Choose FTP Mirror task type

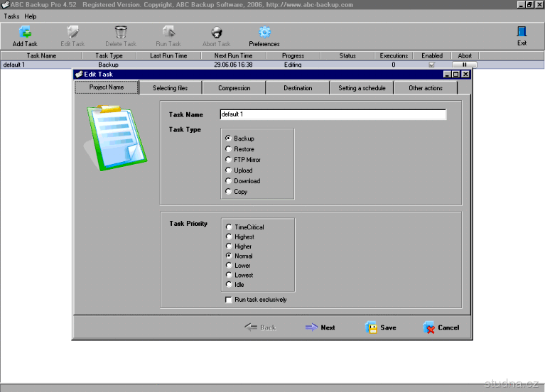coord(228,160)
